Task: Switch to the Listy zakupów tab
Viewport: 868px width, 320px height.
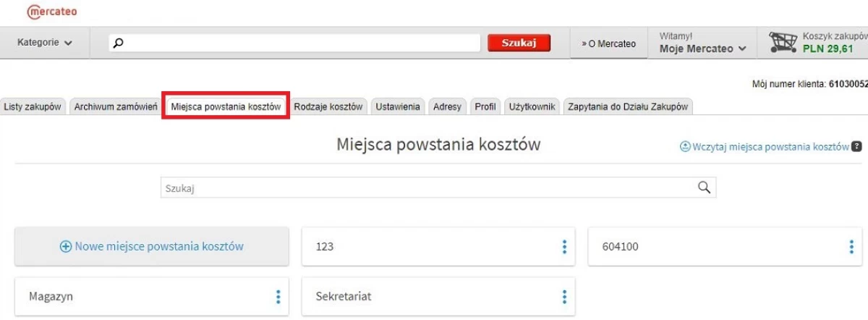Action: [x=33, y=107]
